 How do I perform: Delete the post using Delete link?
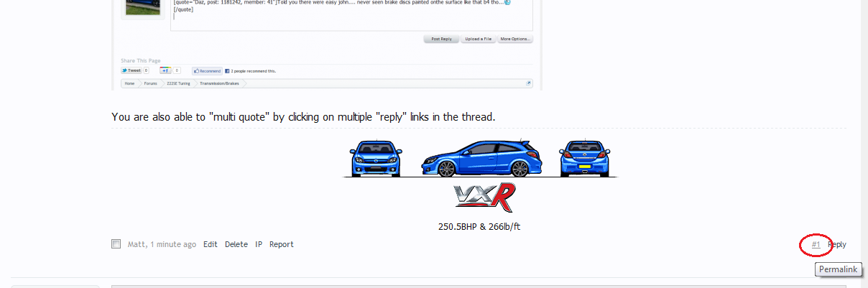pos(236,244)
